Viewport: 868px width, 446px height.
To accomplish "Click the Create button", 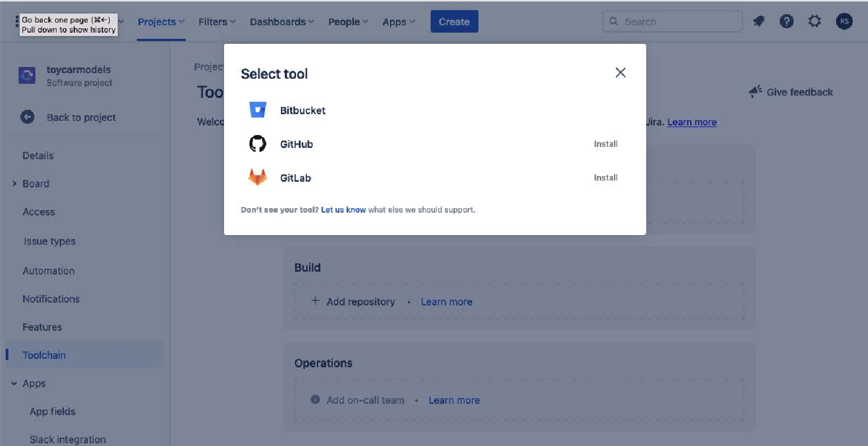I will [454, 21].
